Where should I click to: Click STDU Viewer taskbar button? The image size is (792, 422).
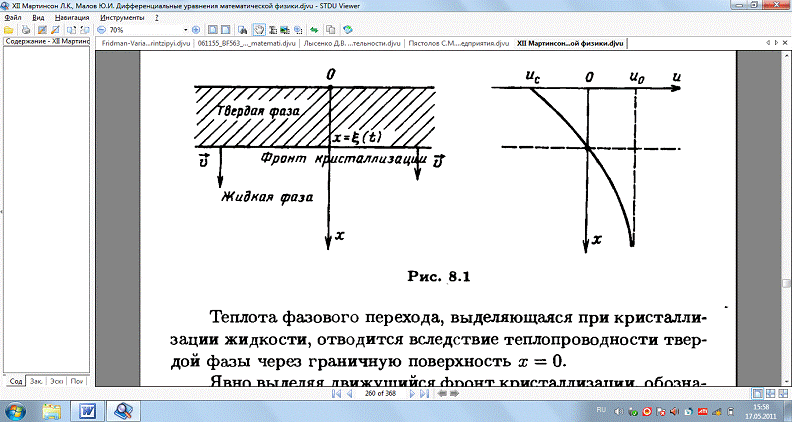point(123,411)
